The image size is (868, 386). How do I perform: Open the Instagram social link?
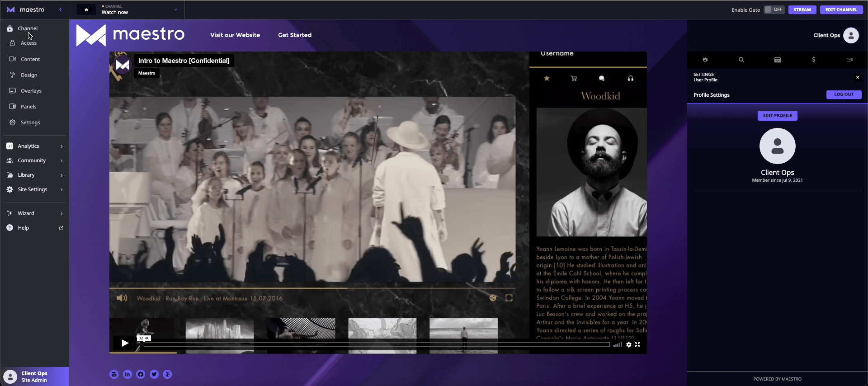pos(114,374)
